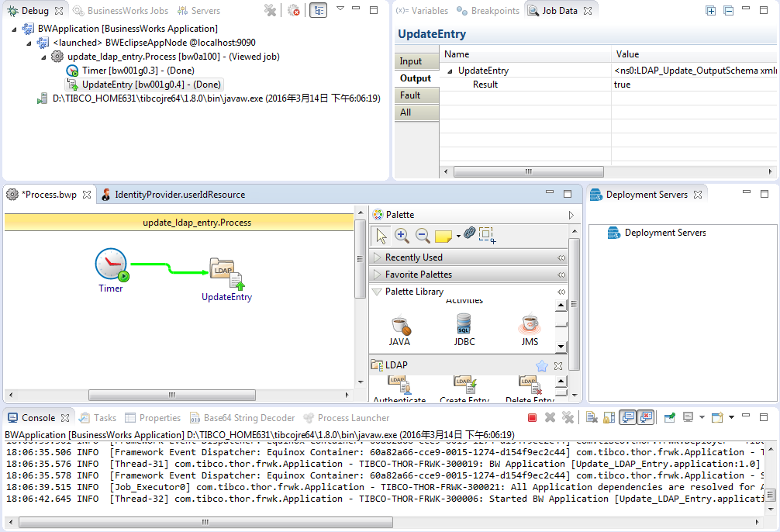Screen dimensions: 780x532
Task: Choose the Select arrow tool in Palette
Action: pos(381,235)
